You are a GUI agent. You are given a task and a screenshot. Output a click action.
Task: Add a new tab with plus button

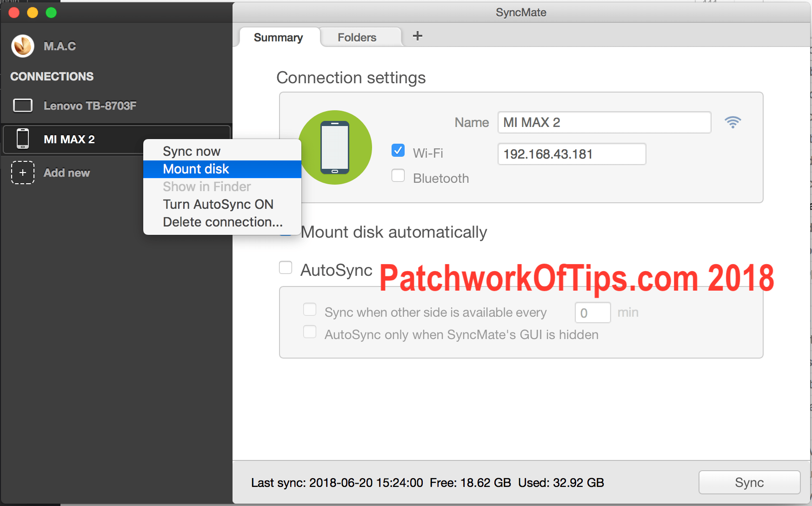point(418,36)
